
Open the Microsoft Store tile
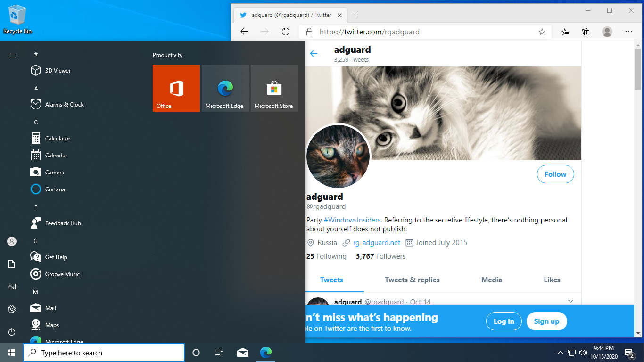pyautogui.click(x=274, y=88)
